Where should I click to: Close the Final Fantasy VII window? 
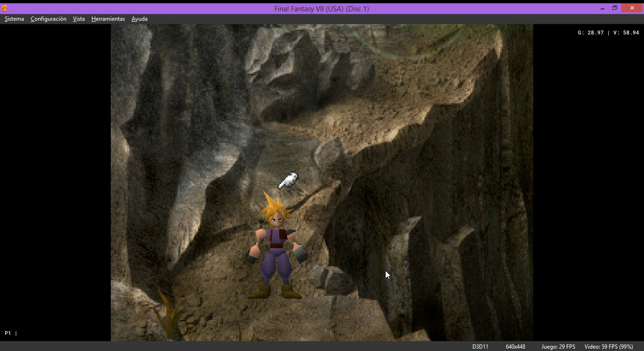coord(632,8)
